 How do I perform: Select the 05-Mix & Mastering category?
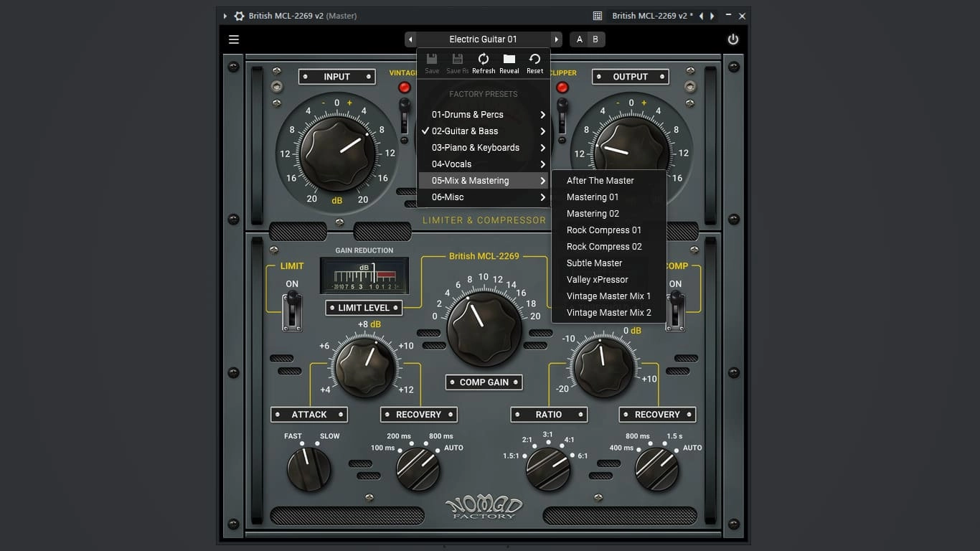[484, 181]
